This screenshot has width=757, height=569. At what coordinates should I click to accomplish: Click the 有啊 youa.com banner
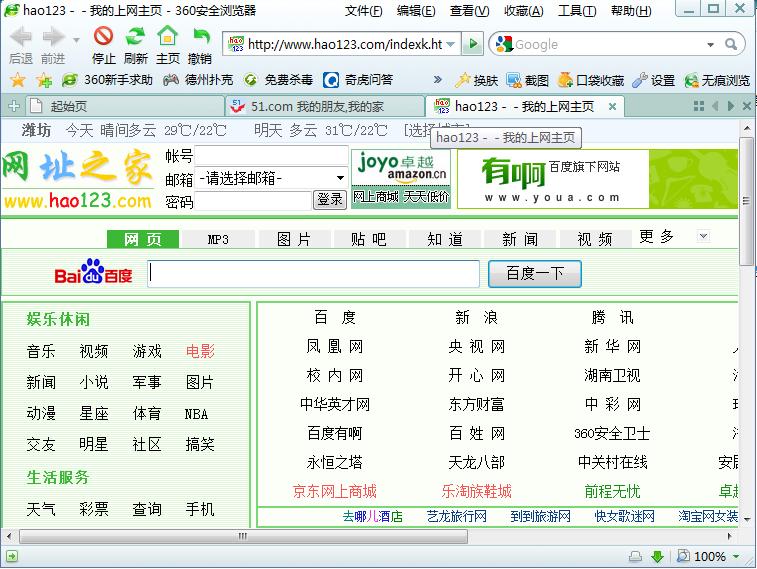click(x=597, y=179)
